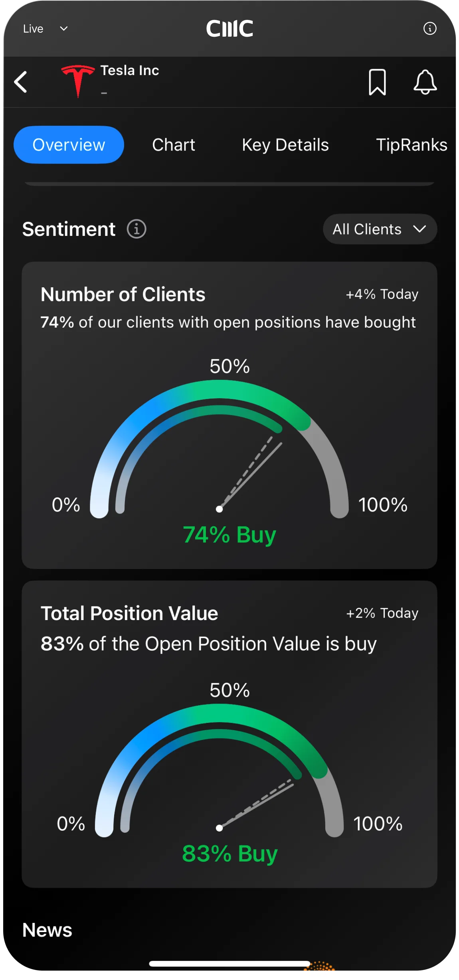The width and height of the screenshot is (459, 980).
Task: Tap chevron beside All Clients
Action: tap(419, 229)
